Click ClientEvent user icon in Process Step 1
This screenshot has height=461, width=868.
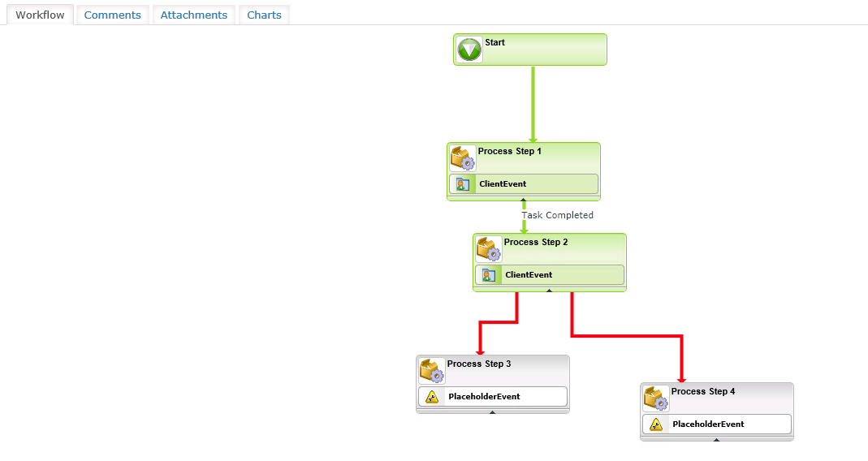pyautogui.click(x=463, y=184)
